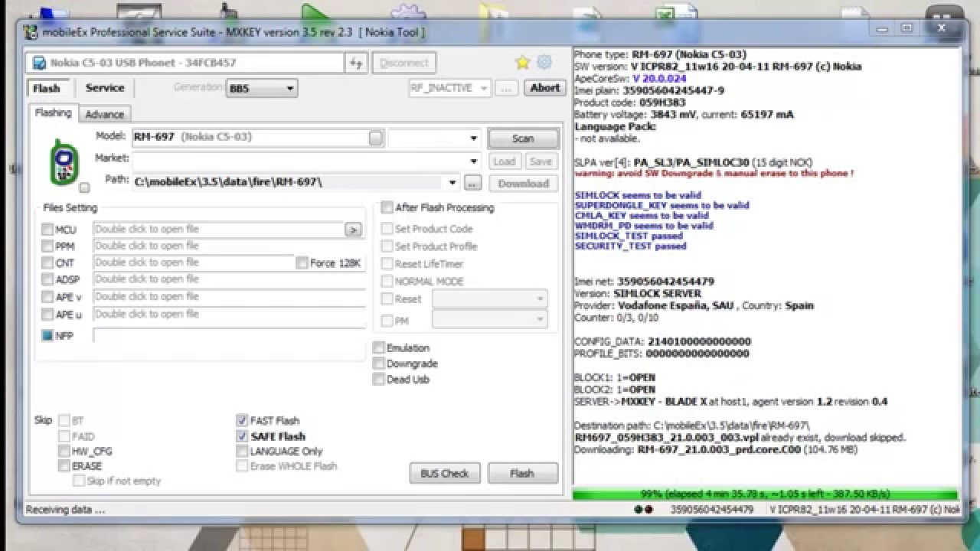
Task: Click the ellipsis button beside RF_INACTIVE
Action: [x=506, y=88]
